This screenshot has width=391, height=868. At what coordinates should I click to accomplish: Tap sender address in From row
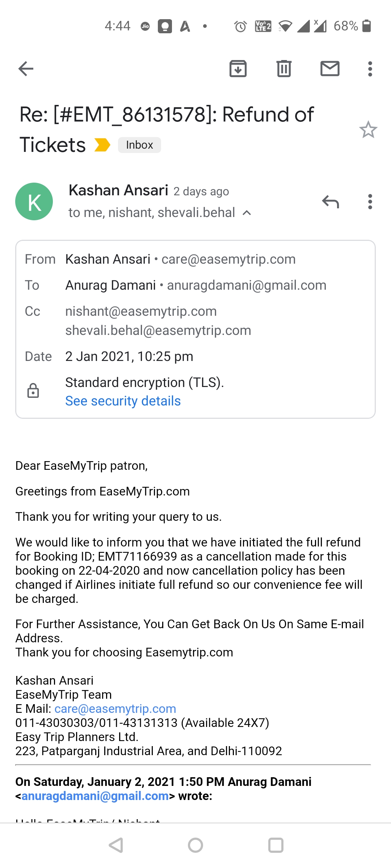click(228, 259)
